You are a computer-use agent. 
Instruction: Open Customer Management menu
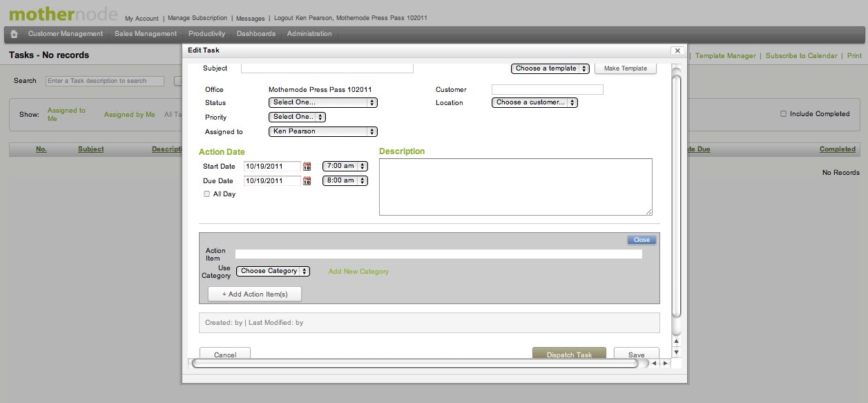click(x=65, y=34)
